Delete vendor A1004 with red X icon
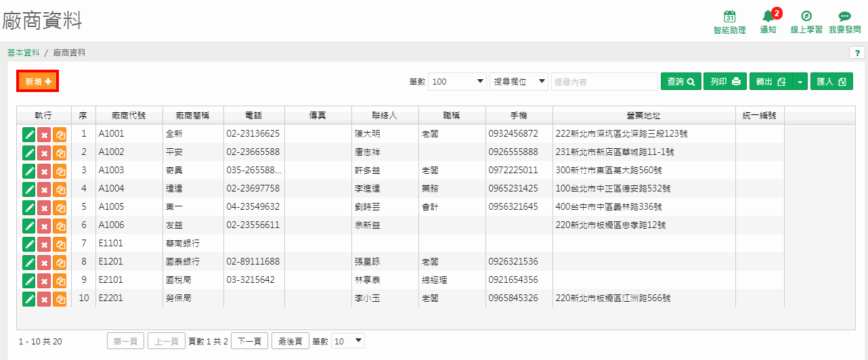The width and height of the screenshot is (868, 360). [x=44, y=189]
